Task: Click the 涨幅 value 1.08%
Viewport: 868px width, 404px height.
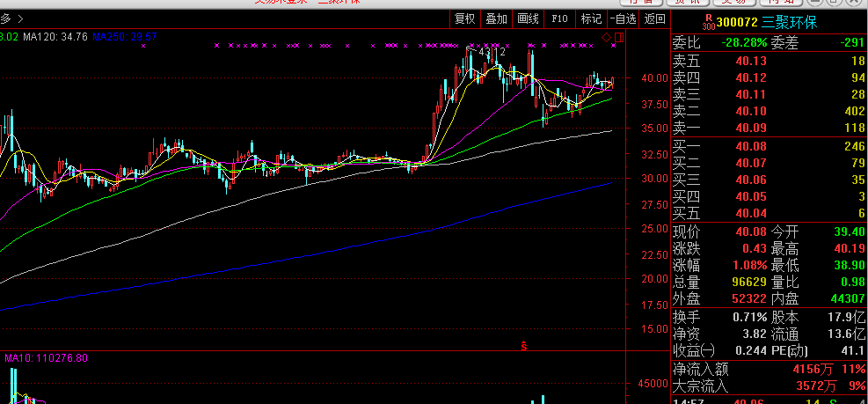Action: (751, 265)
